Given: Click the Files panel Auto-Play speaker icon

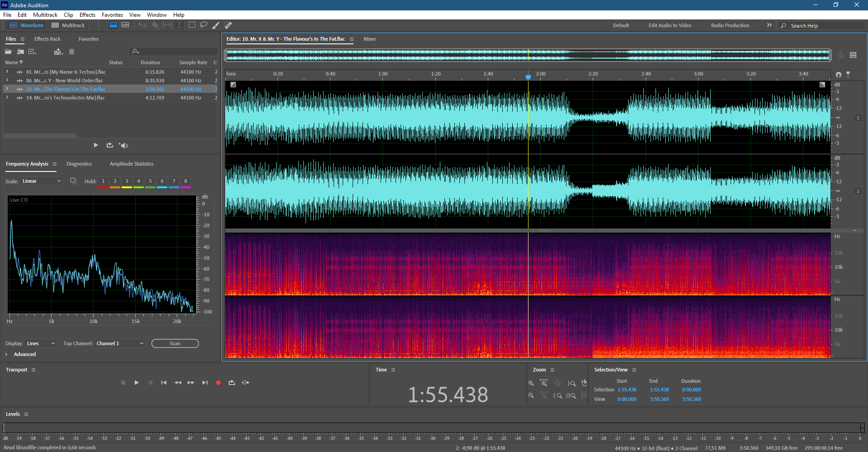Looking at the screenshot, I should pos(123,145).
